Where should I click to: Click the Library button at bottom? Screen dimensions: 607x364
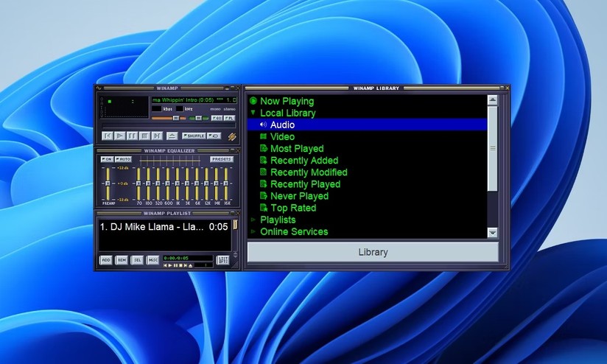point(372,252)
